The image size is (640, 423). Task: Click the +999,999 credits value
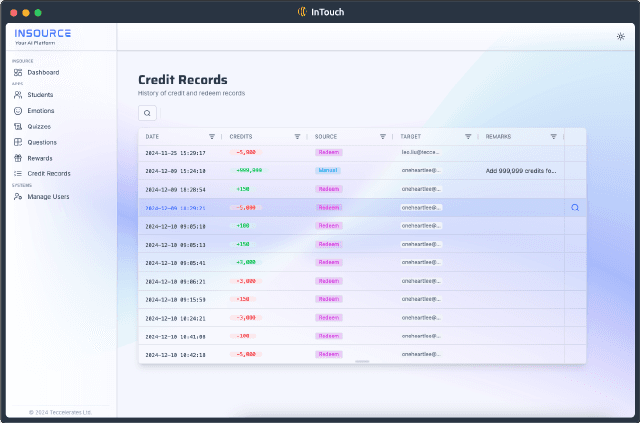pos(249,170)
